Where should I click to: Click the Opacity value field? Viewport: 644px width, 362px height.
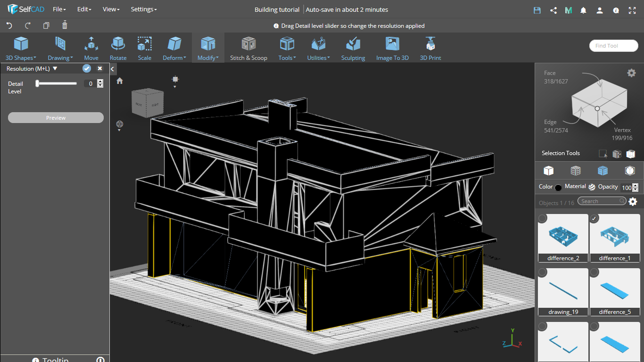626,187
